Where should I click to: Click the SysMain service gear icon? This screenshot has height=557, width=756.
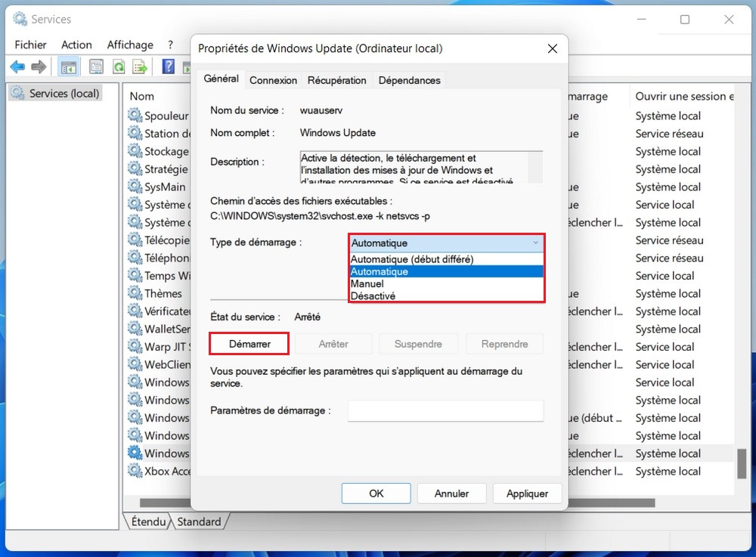coord(135,187)
